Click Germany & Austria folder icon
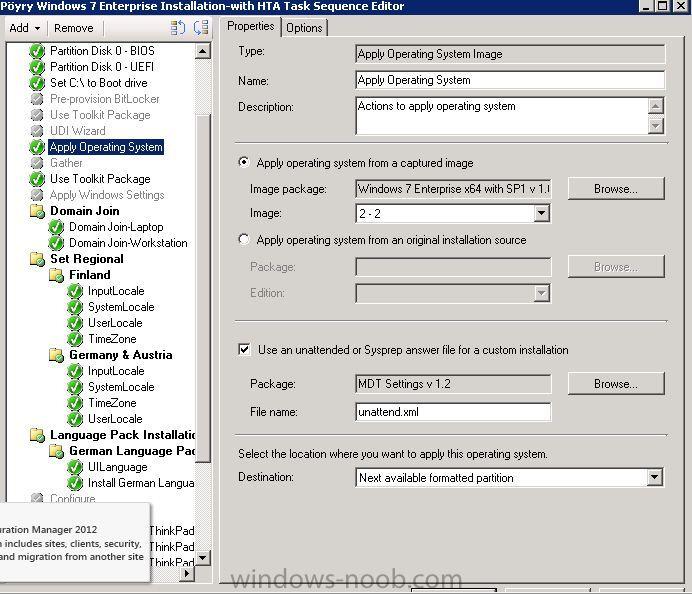This screenshot has height=594, width=692. point(56,355)
